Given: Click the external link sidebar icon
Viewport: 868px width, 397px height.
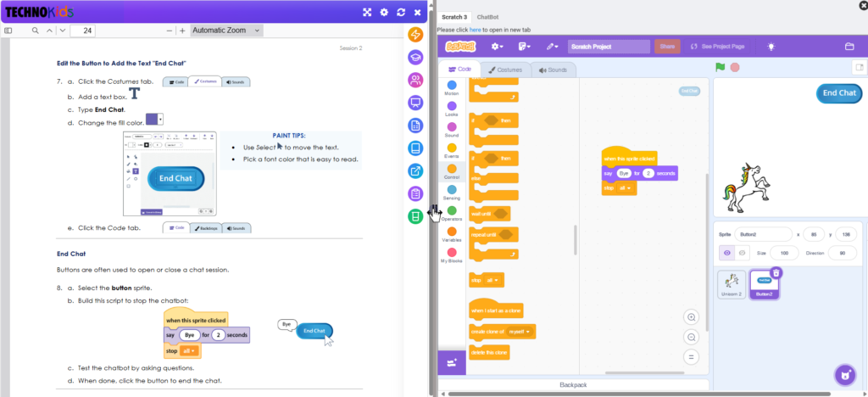Looking at the screenshot, I should click(x=415, y=171).
